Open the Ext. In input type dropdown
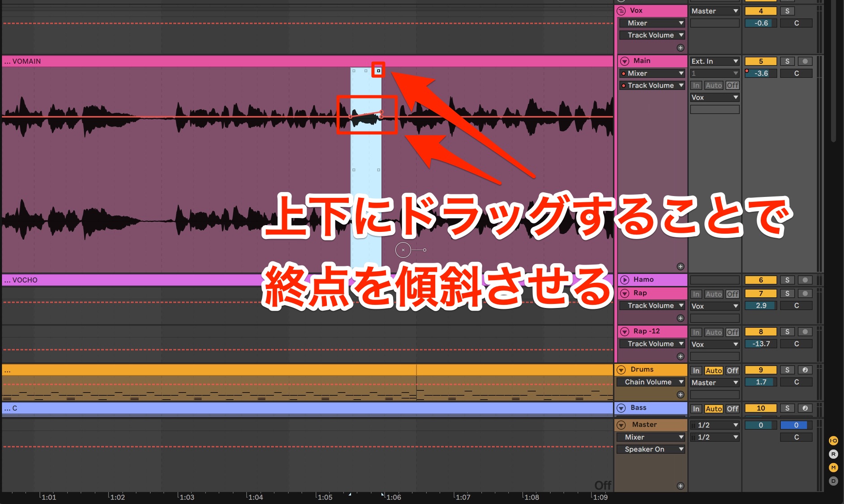The image size is (844, 504). (715, 61)
